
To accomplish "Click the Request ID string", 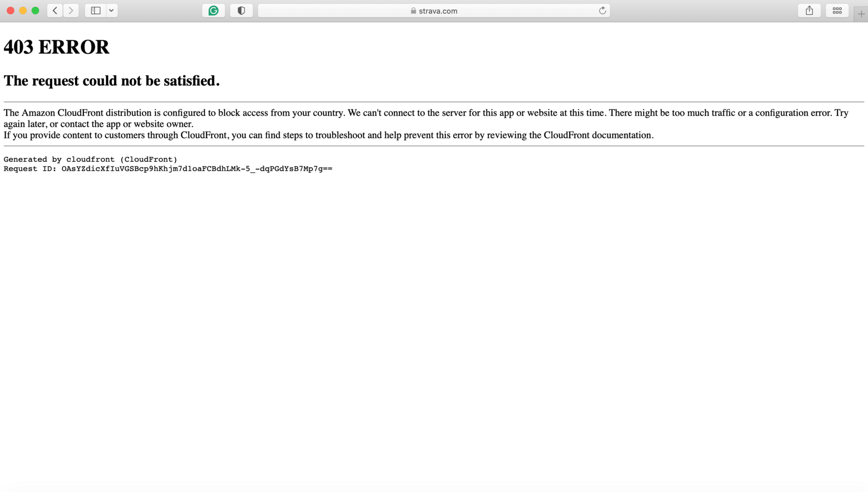I will (x=197, y=168).
